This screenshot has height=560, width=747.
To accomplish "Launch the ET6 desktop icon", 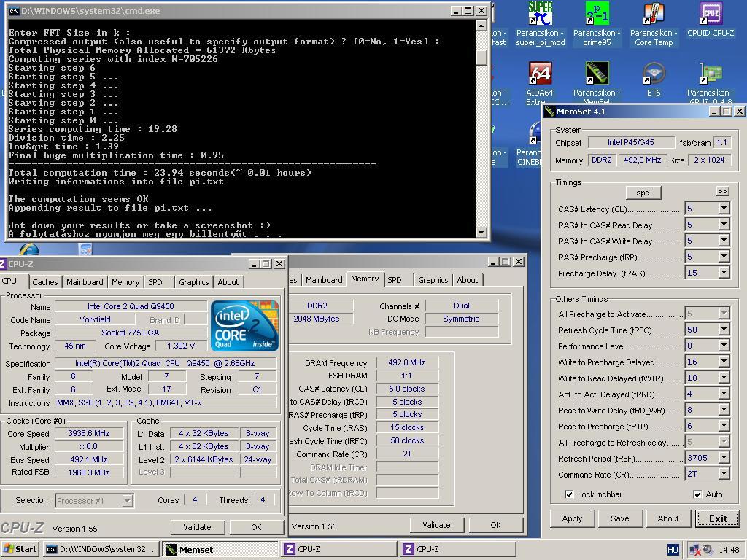I will tap(654, 80).
